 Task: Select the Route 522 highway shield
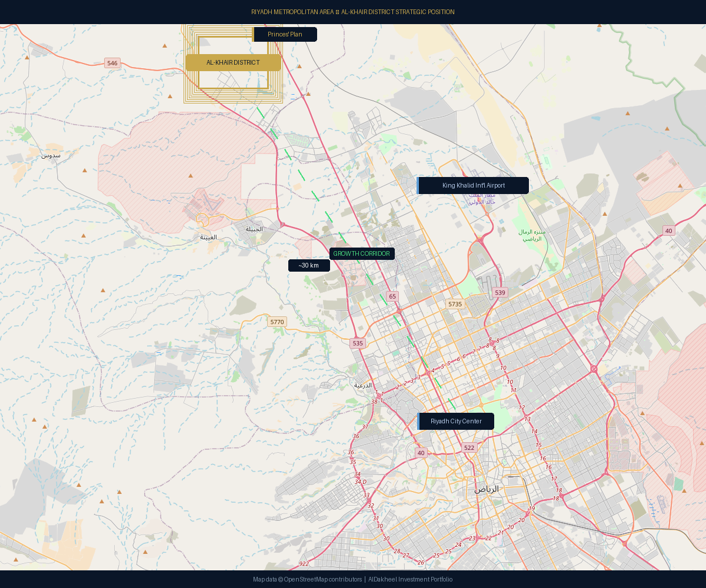point(468,447)
